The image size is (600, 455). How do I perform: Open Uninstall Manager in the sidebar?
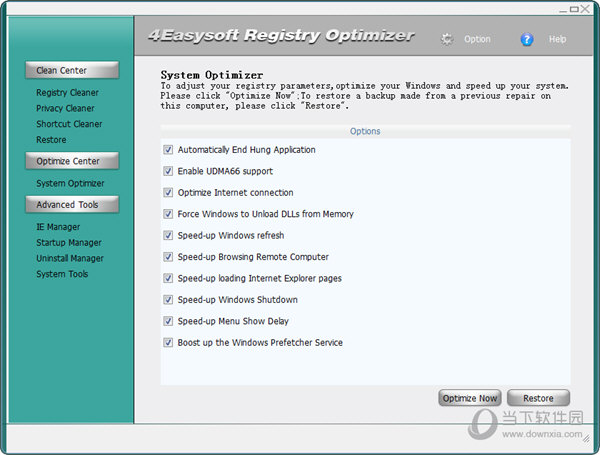coord(70,258)
